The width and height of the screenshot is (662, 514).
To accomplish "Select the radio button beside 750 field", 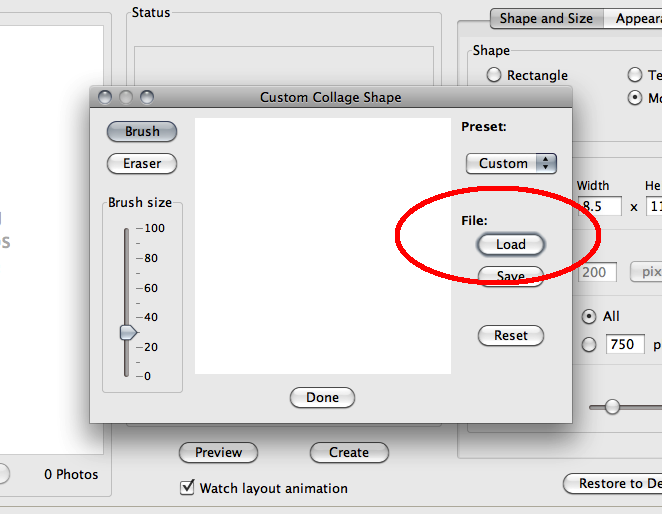I will (x=589, y=345).
